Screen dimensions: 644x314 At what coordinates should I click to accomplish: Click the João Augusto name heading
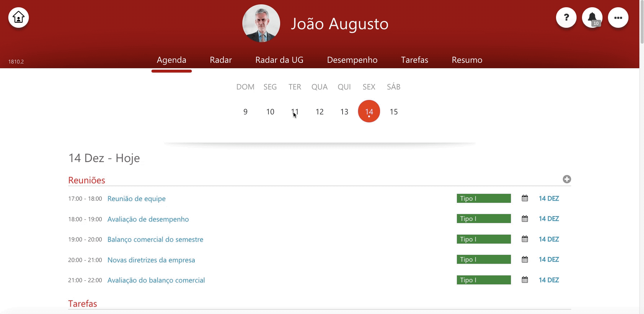[x=340, y=24]
